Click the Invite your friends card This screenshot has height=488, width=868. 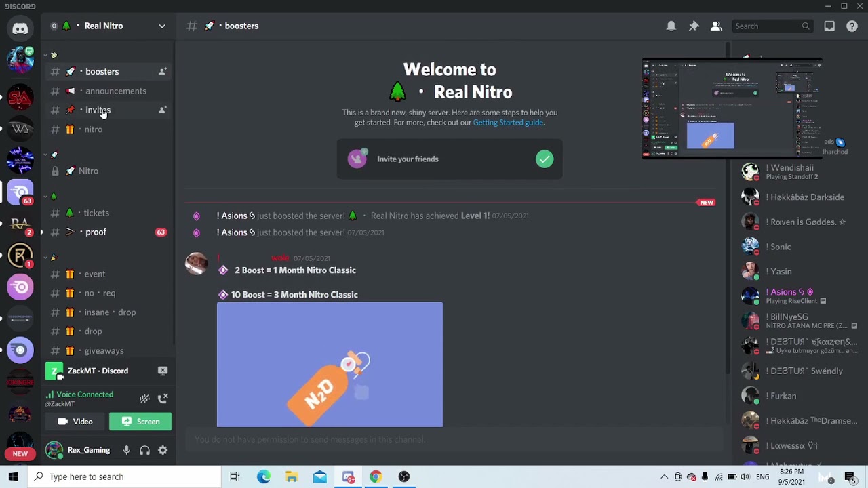(x=450, y=159)
